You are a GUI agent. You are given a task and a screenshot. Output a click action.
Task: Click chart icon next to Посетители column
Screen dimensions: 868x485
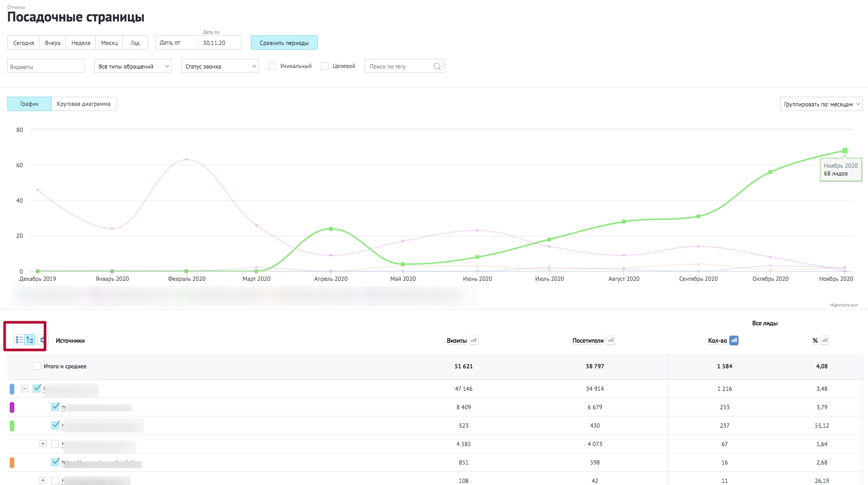[x=611, y=340]
